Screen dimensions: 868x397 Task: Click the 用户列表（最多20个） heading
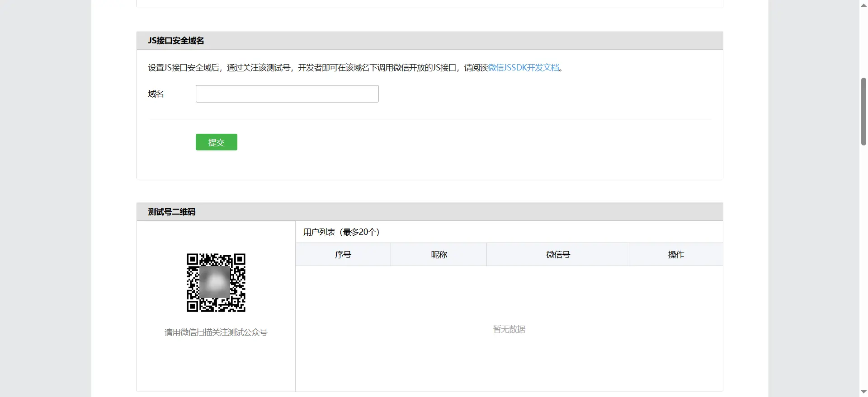(x=341, y=232)
